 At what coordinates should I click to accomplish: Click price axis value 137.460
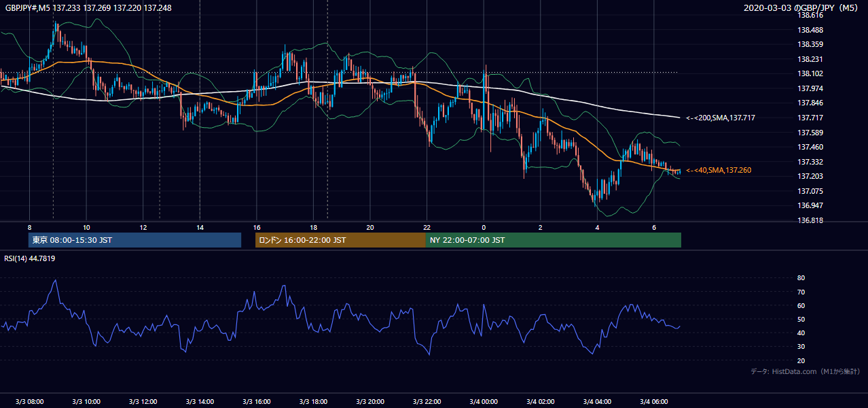[810, 147]
